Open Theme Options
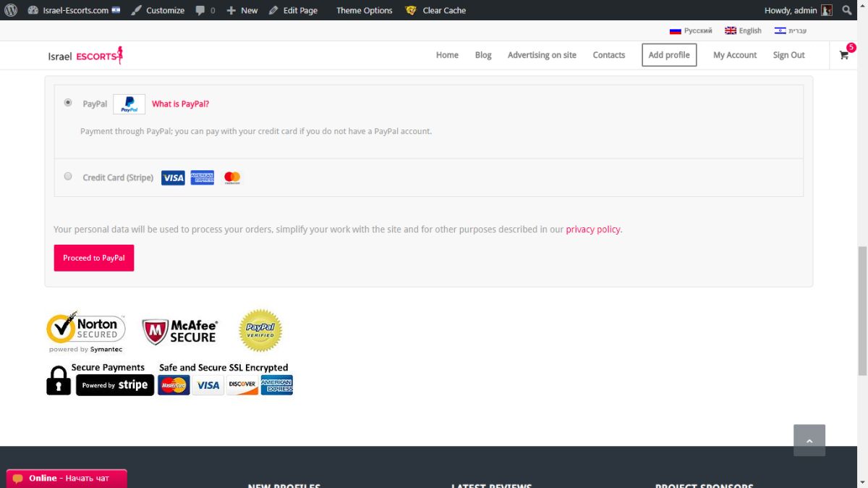 pos(364,10)
